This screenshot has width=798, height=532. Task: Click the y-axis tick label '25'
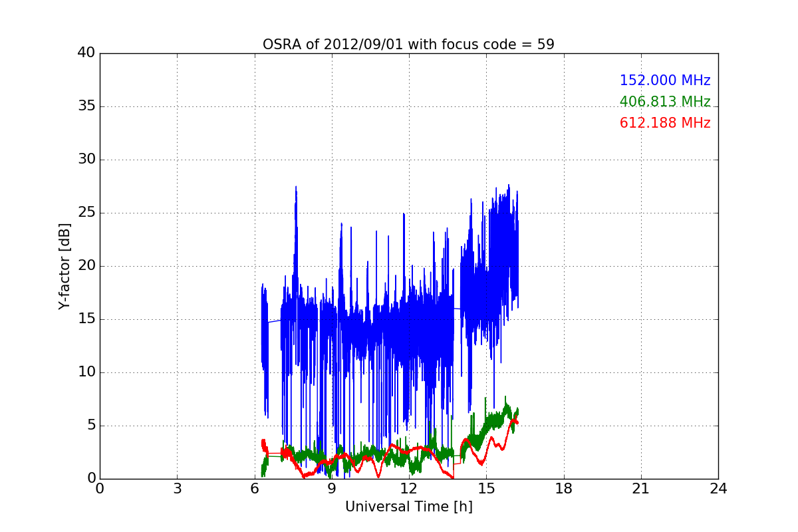(x=86, y=213)
